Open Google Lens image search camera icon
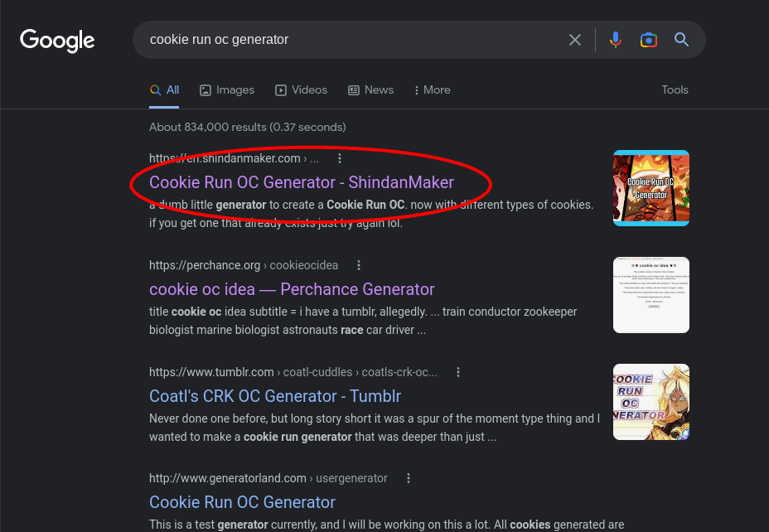 pyautogui.click(x=648, y=39)
